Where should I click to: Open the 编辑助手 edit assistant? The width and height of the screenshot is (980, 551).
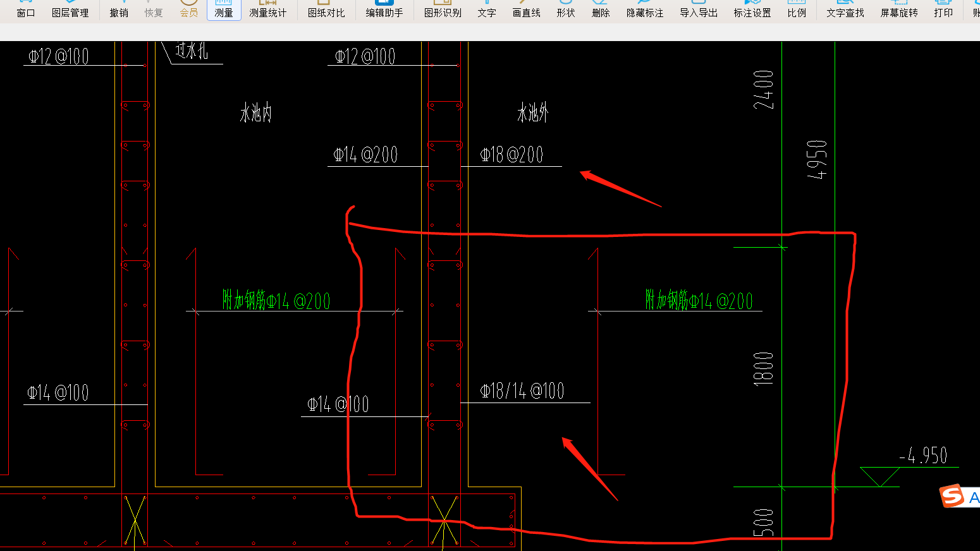click(384, 9)
